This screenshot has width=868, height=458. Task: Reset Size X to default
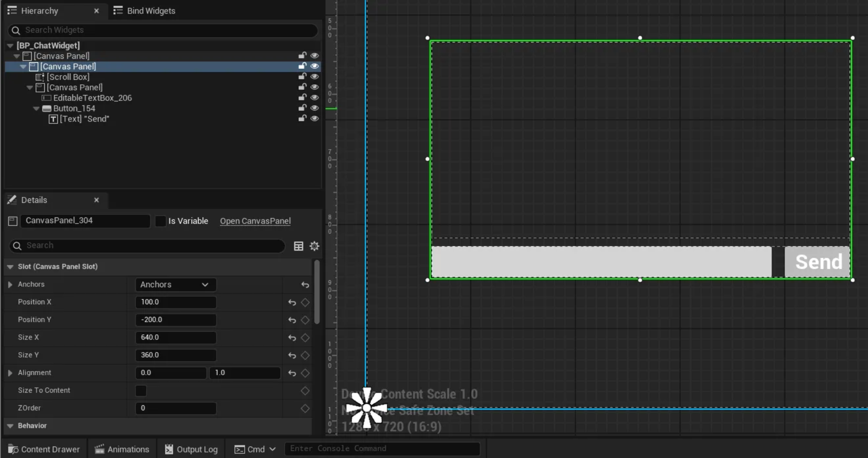coord(292,338)
